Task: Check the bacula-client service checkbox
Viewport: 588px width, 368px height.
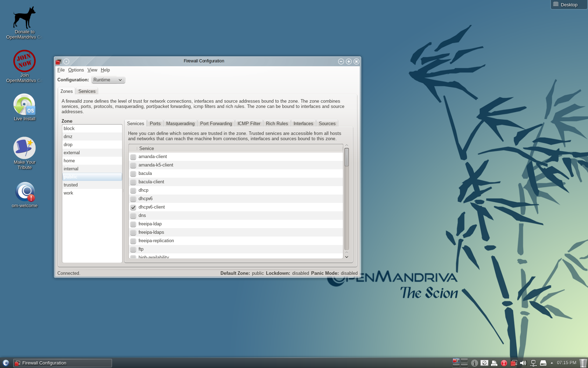Action: (133, 182)
